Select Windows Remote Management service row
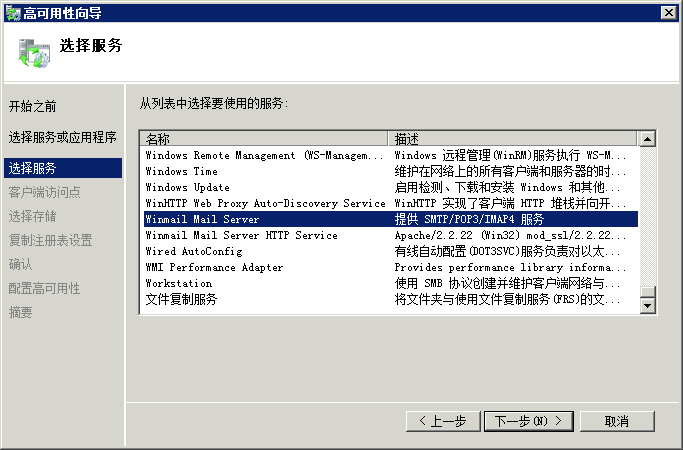 pos(391,155)
